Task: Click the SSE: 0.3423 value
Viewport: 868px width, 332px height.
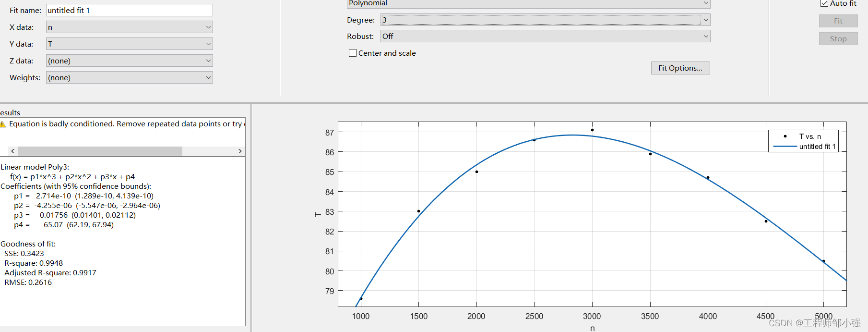Action: (24, 254)
